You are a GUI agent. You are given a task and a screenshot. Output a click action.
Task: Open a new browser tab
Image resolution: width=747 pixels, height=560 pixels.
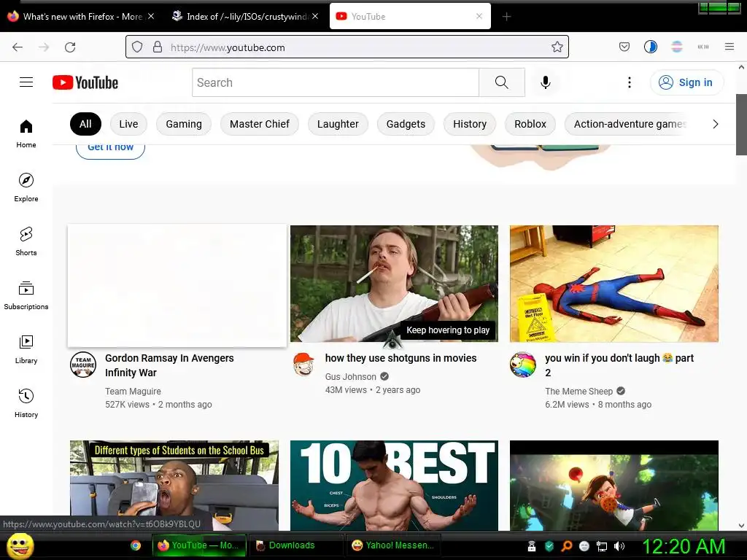[x=506, y=17]
